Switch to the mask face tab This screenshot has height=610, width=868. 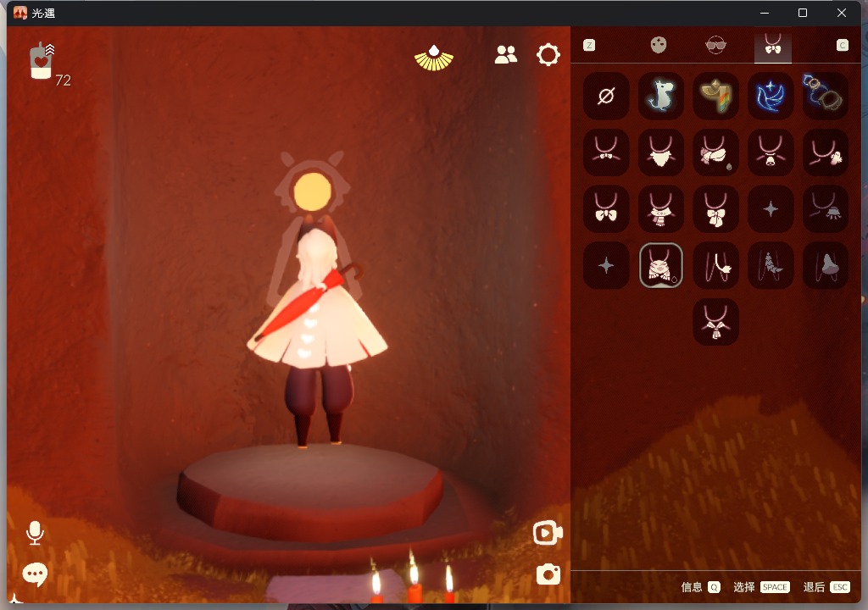click(x=658, y=45)
